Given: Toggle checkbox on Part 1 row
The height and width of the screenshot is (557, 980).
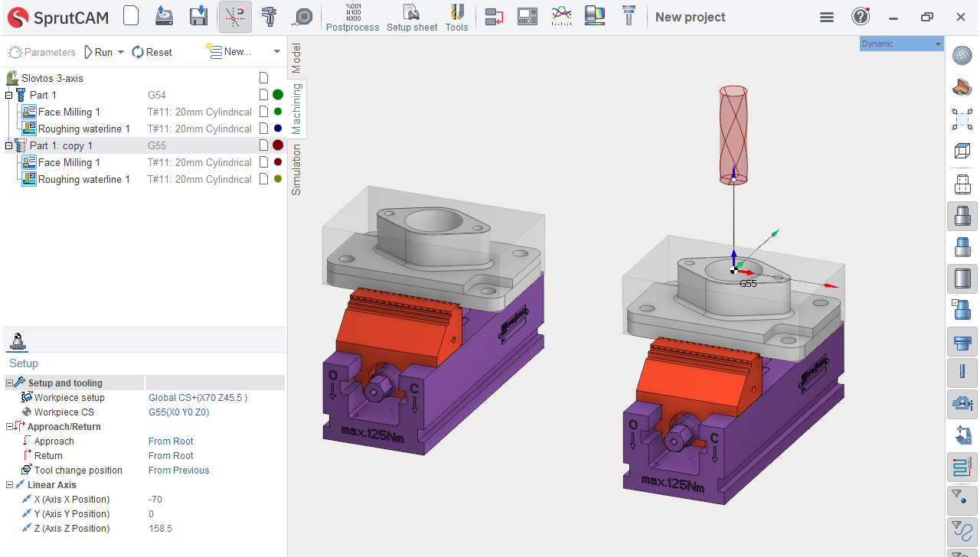Looking at the screenshot, I should click(263, 95).
